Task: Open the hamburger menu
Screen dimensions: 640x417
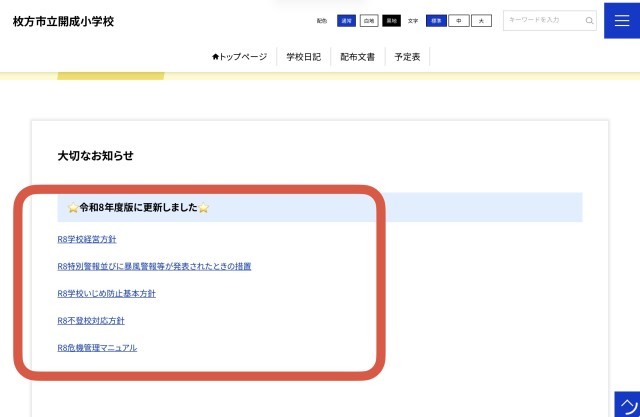Action: point(622,20)
